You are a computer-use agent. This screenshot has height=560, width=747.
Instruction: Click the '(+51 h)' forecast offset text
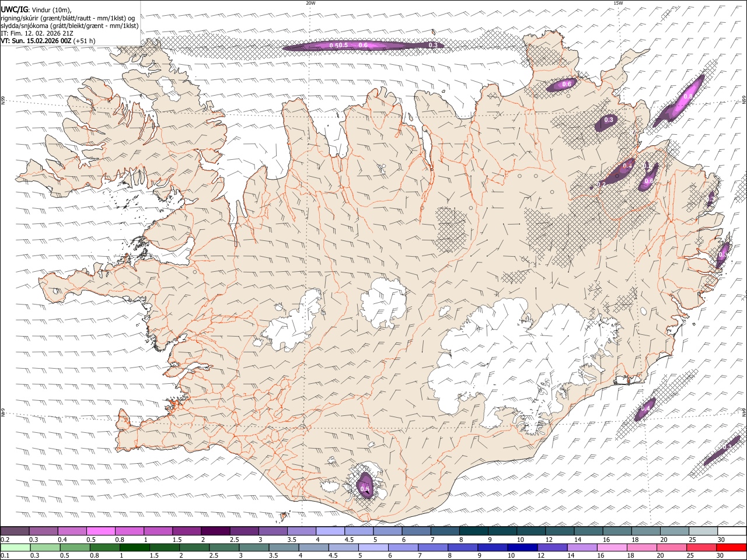point(84,41)
